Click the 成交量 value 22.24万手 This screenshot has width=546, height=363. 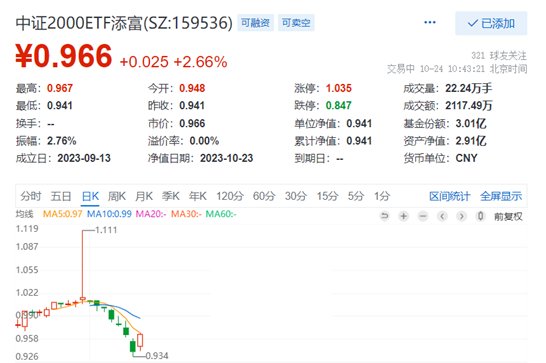coord(469,88)
